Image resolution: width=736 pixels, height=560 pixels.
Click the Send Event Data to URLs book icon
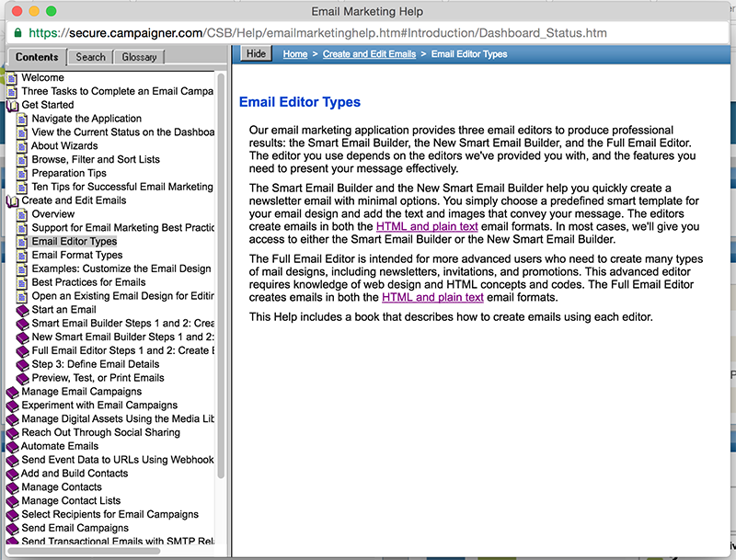pos(12,460)
